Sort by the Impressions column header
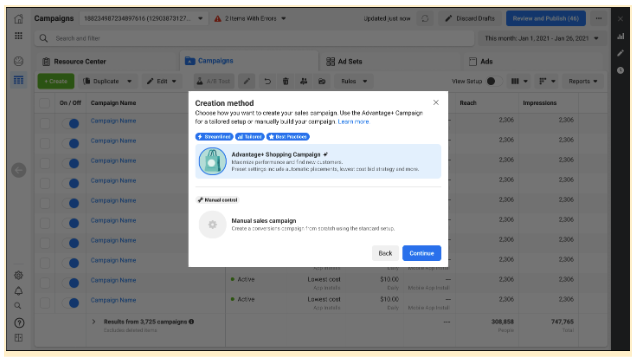636x363 pixels. (539, 103)
